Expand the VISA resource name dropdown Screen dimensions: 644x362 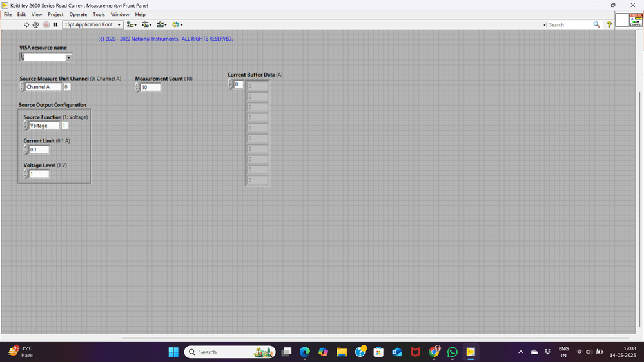[68, 57]
